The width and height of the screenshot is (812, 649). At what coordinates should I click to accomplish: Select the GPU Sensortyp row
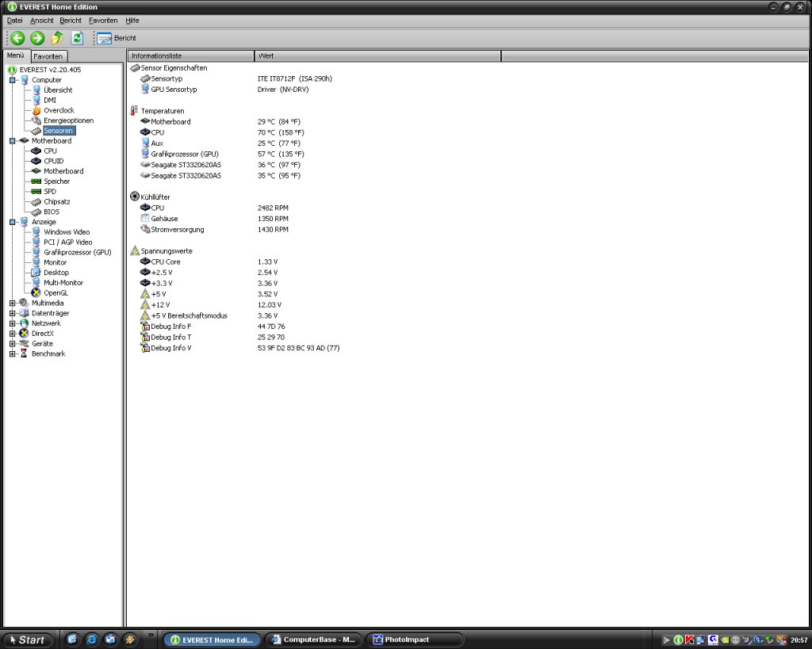(x=224, y=90)
